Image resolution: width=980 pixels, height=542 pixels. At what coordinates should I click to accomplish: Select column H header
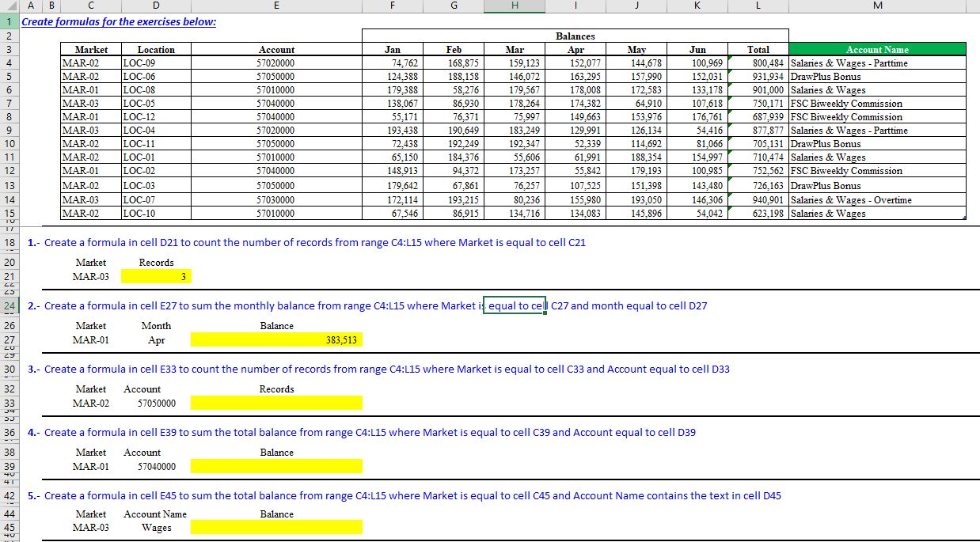point(515,6)
